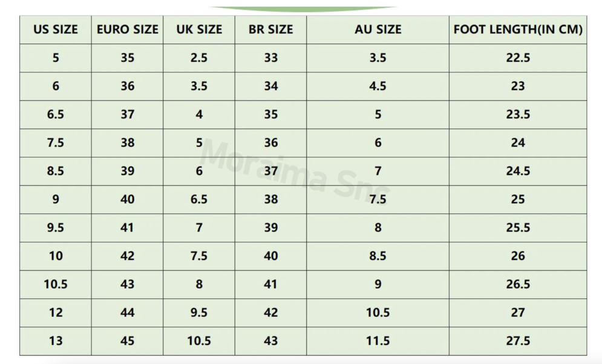Select the BR size 41 cell

click(x=270, y=284)
